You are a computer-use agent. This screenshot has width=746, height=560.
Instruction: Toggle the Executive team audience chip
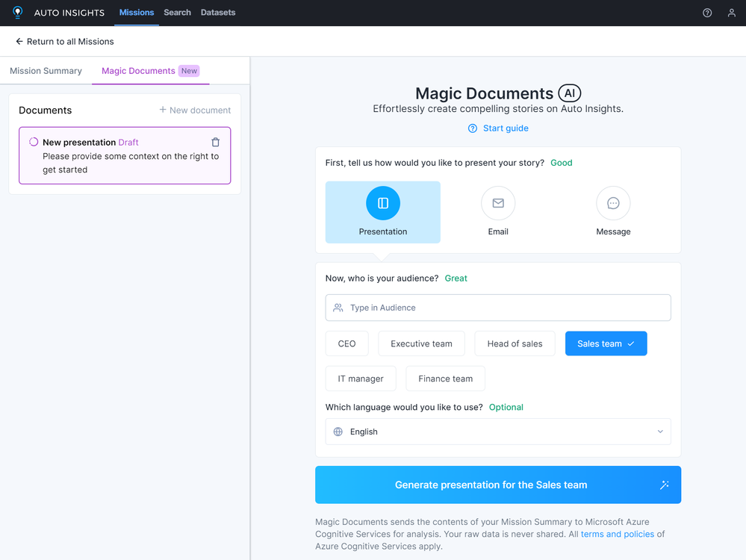coord(421,343)
